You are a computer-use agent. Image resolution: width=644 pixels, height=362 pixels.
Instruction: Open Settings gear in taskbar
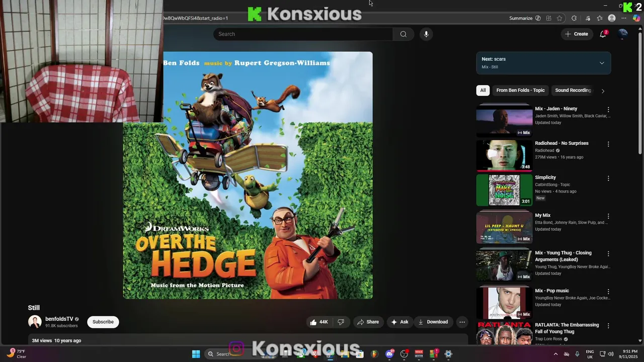[448, 354]
